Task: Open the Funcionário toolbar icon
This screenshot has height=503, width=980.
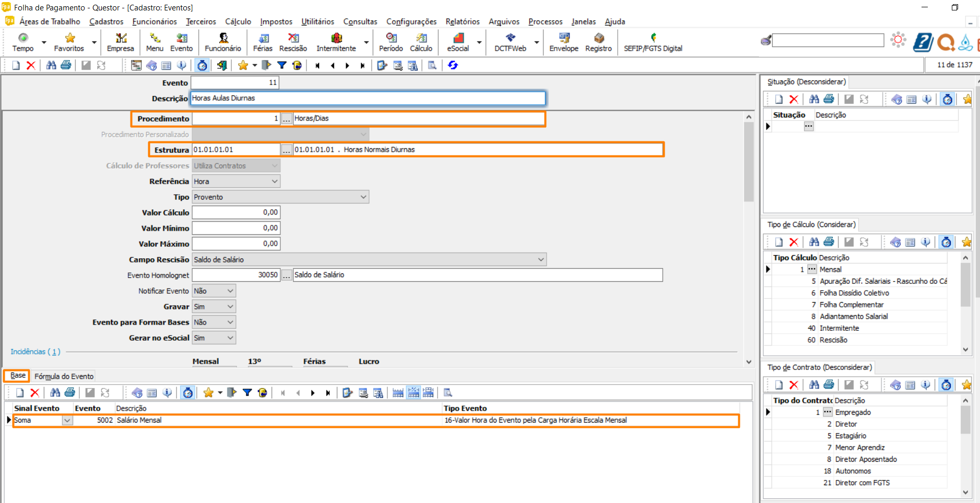Action: coord(223,42)
